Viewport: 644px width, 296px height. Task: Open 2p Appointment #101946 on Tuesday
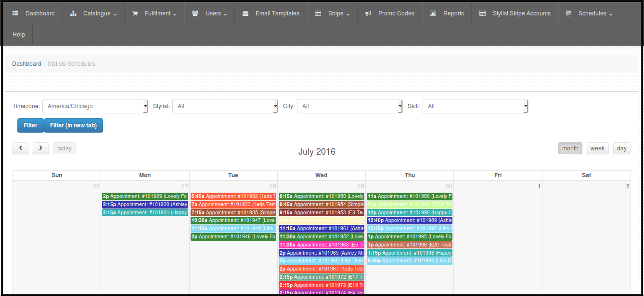[x=233, y=237]
